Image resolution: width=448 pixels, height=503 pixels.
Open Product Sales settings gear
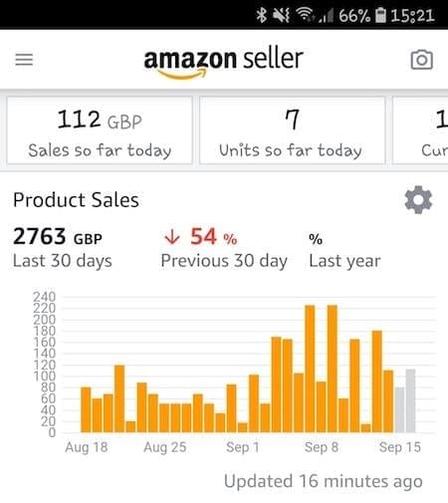418,200
